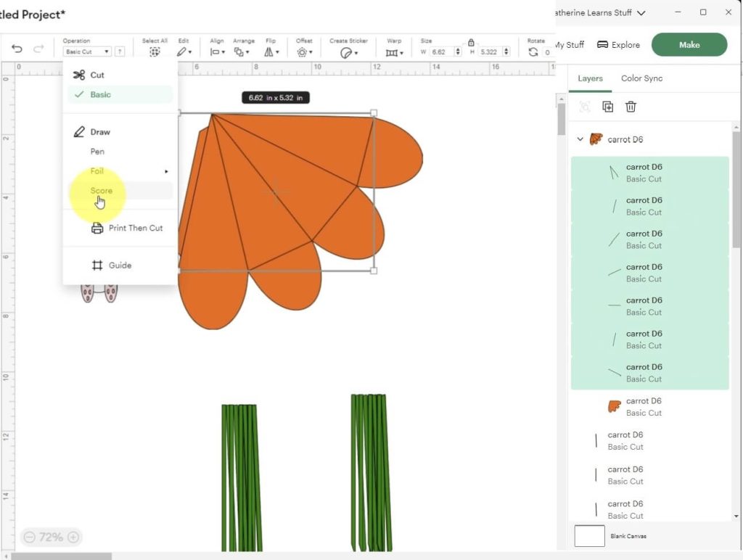Duplicate the selected layers
This screenshot has width=743, height=560.
pyautogui.click(x=607, y=107)
